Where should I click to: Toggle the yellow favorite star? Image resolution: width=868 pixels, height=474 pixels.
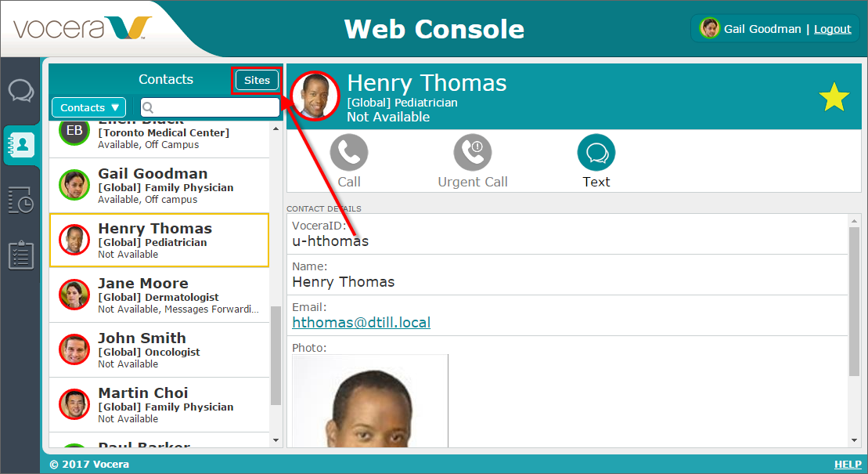coord(834,97)
